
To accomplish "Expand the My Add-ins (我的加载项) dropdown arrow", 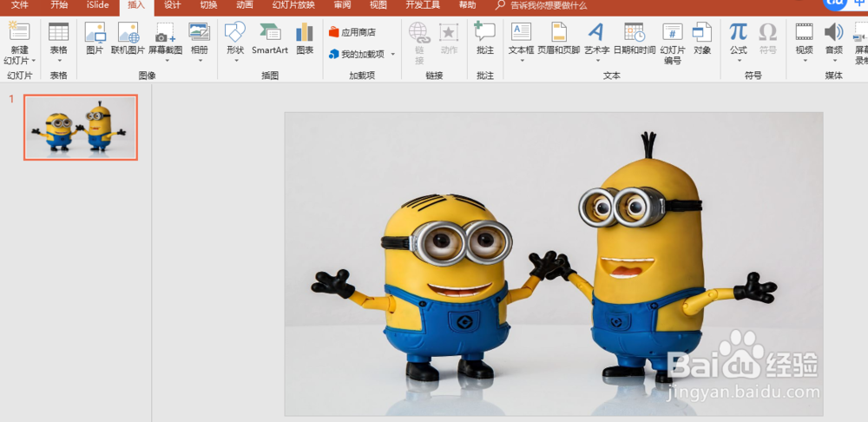I will pyautogui.click(x=393, y=55).
